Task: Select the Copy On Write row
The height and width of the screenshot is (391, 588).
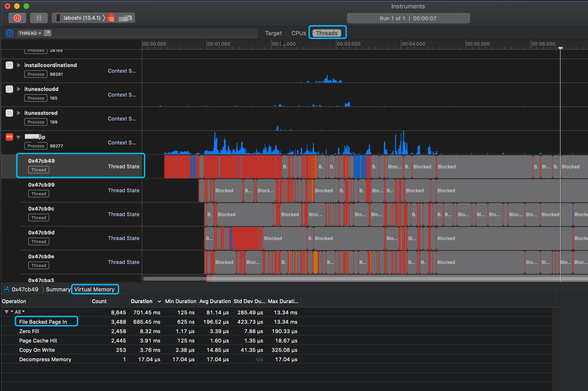Action: (x=277, y=350)
